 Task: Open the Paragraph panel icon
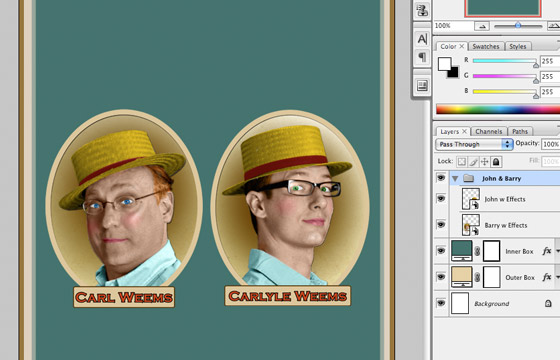(422, 57)
